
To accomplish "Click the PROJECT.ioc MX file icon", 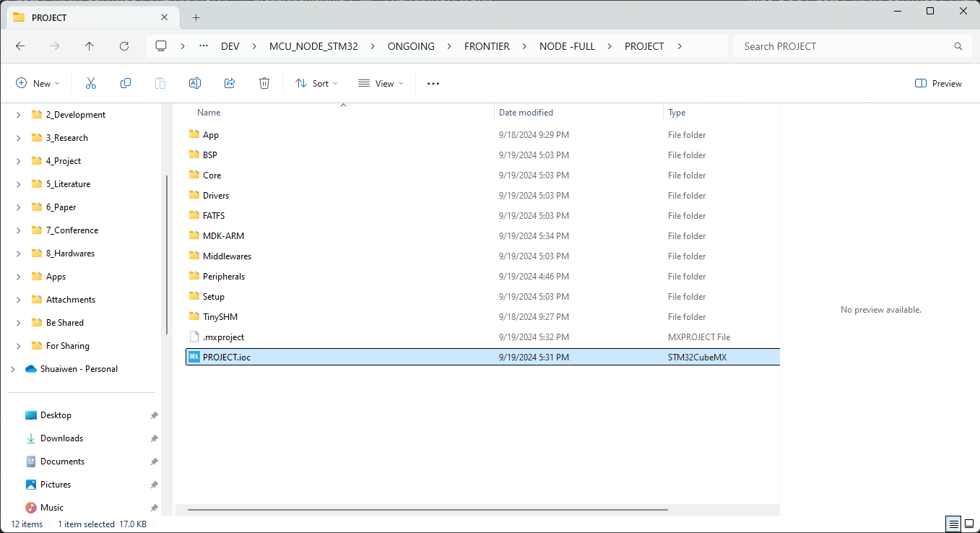I will (194, 357).
